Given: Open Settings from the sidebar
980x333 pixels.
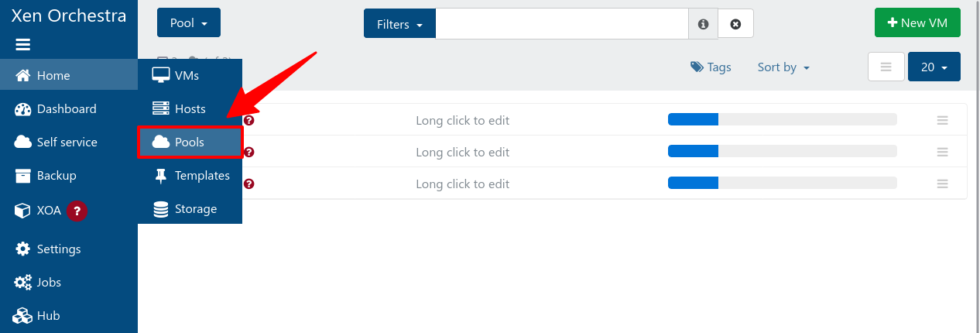Looking at the screenshot, I should [59, 249].
